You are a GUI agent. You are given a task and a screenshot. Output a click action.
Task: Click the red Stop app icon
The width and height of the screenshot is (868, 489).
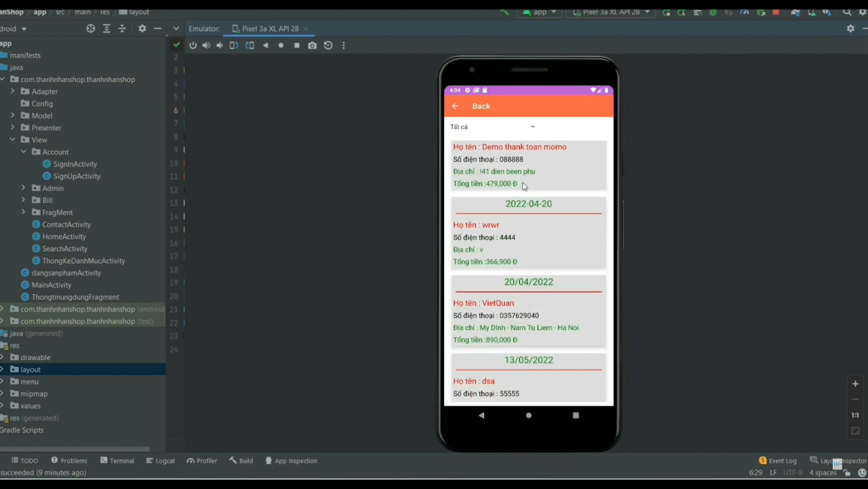pyautogui.click(x=776, y=12)
